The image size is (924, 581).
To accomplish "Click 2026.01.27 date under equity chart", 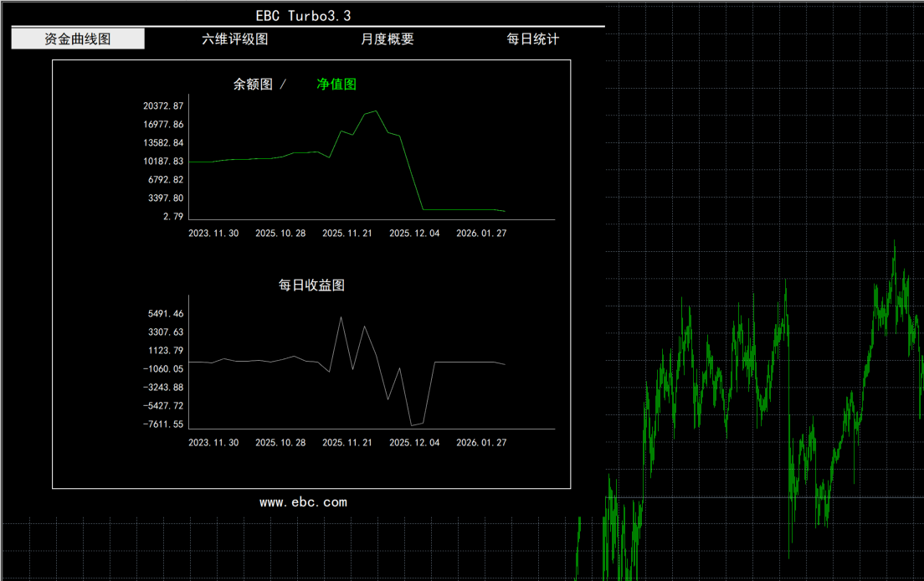I will coord(481,234).
